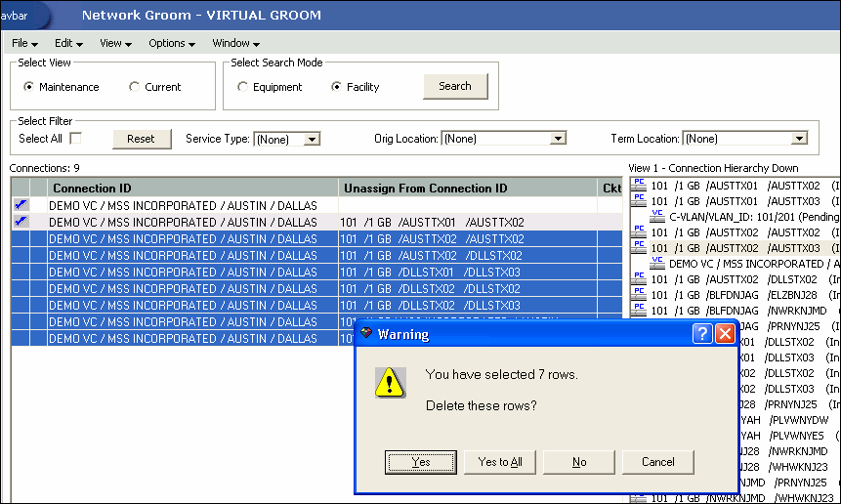Click PC icon for 101 /AUSTTX02 /DLLSTX02

tap(638, 278)
